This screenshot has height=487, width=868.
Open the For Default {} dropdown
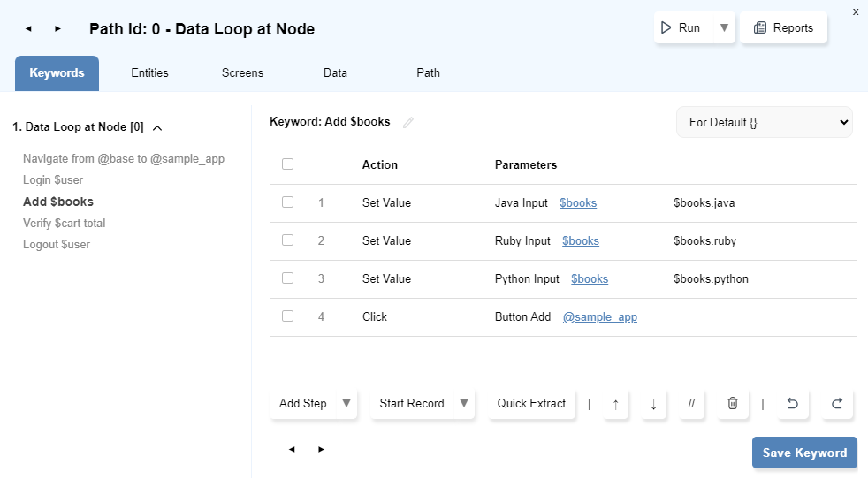click(x=764, y=123)
